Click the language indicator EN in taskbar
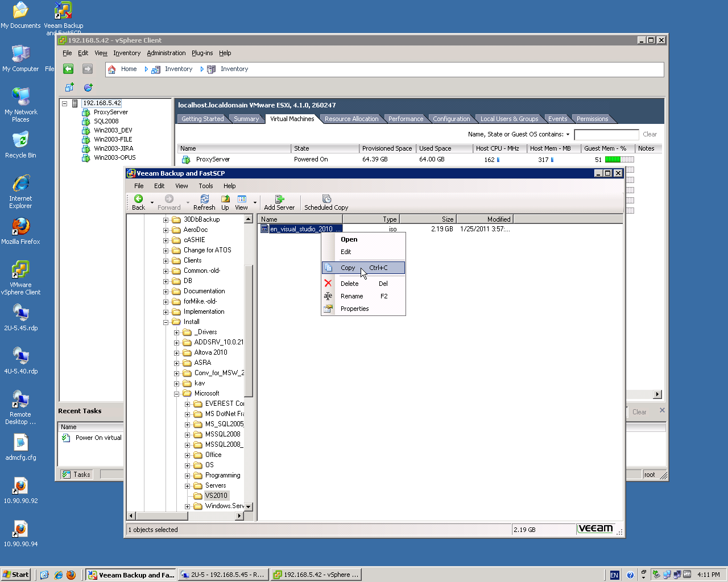This screenshot has width=728, height=582. [614, 575]
